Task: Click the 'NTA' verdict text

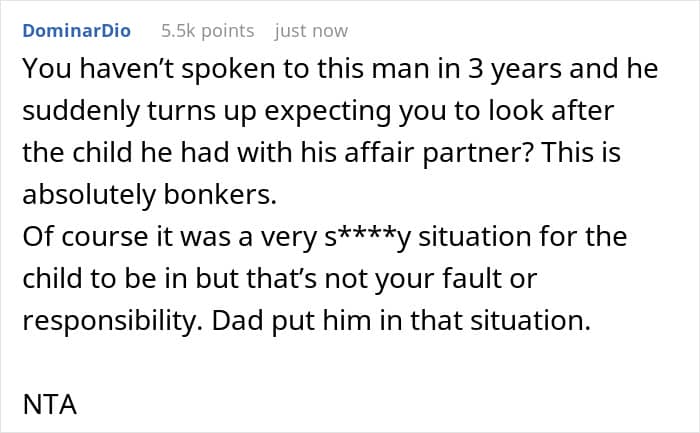Action: pyautogui.click(x=45, y=408)
